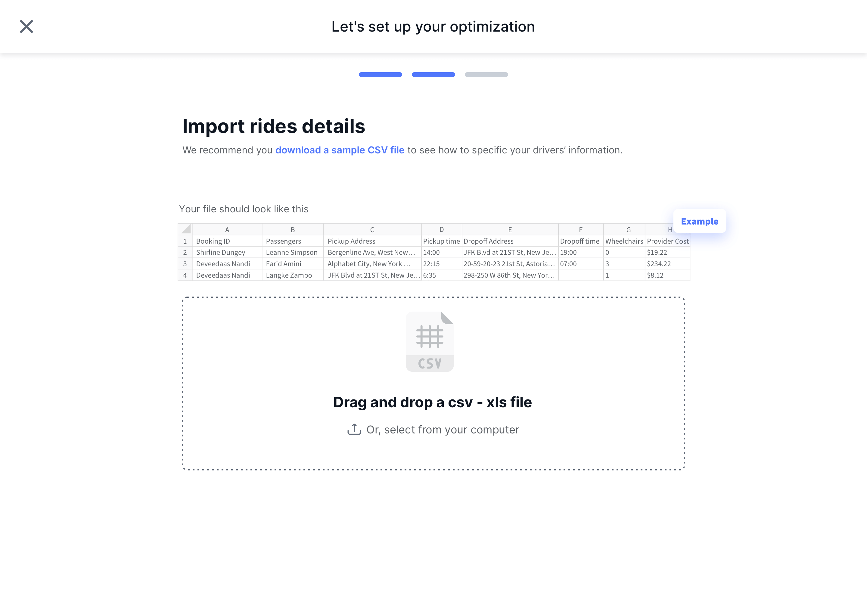Click the download a sample CSV file link
867x616 pixels.
pos(340,150)
